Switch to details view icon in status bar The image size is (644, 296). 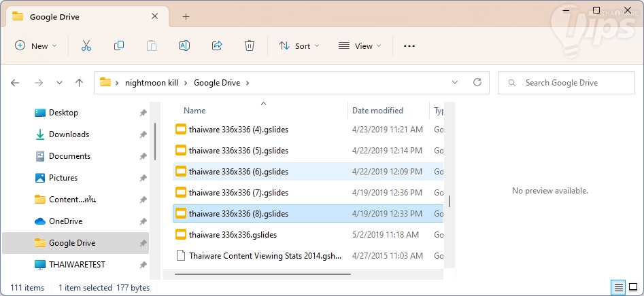[619, 287]
